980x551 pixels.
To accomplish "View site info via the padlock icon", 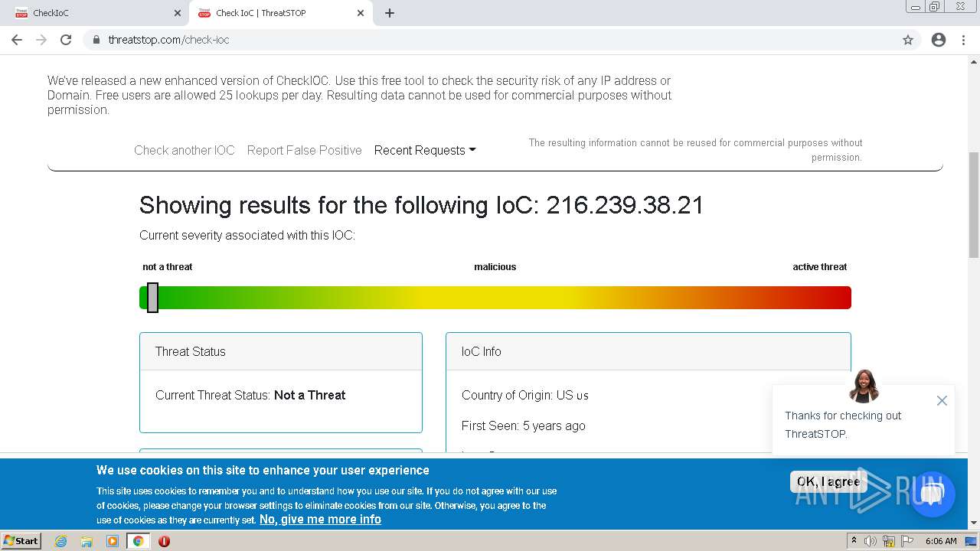I will click(x=96, y=40).
